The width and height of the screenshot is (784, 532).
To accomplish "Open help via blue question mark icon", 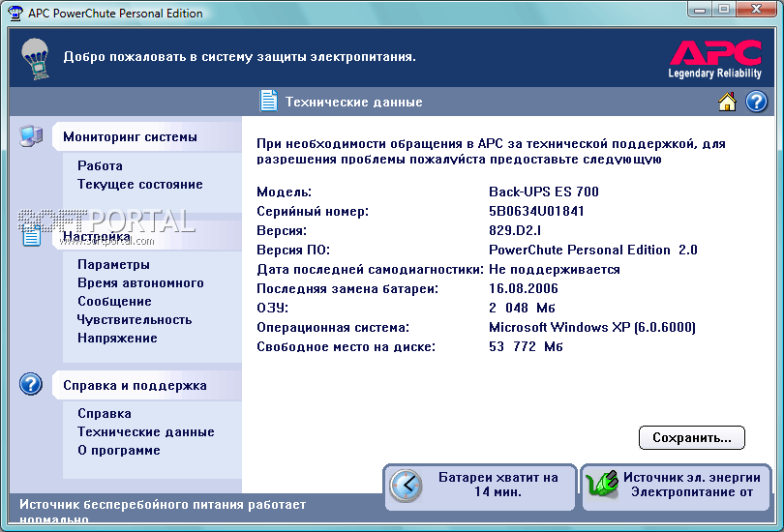I will click(x=757, y=102).
